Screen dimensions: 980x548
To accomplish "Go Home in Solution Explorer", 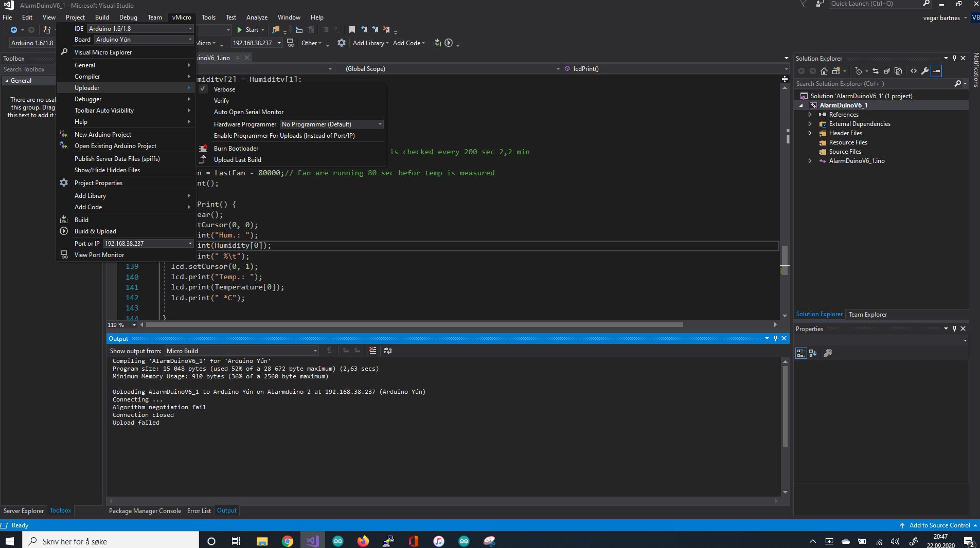I will pyautogui.click(x=824, y=71).
